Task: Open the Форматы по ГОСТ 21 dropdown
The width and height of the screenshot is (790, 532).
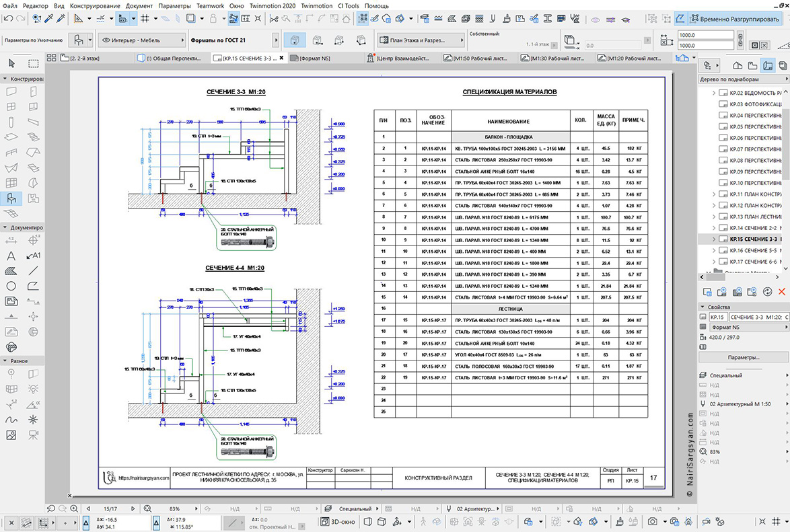Action: point(234,40)
